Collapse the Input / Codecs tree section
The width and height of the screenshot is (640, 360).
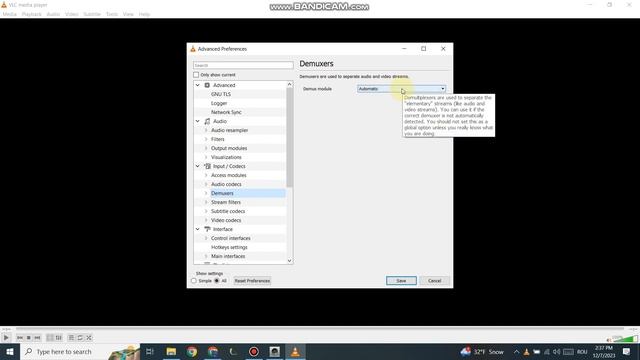coord(198,166)
